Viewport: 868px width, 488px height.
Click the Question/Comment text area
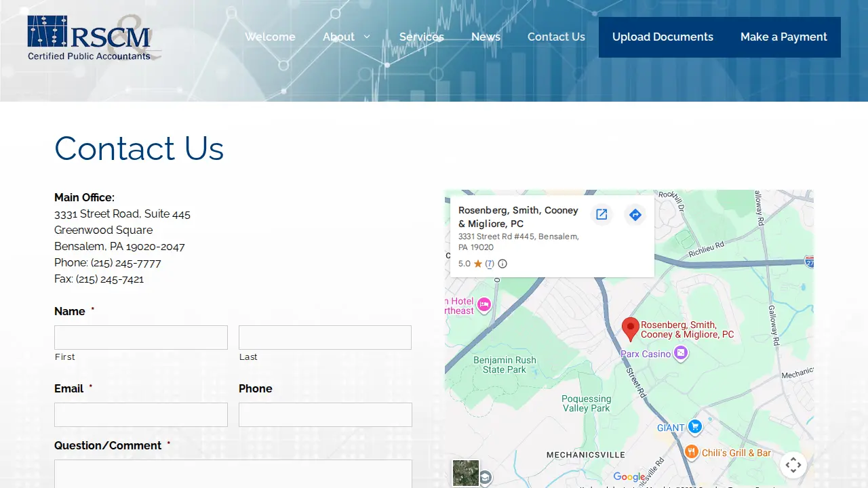233,474
